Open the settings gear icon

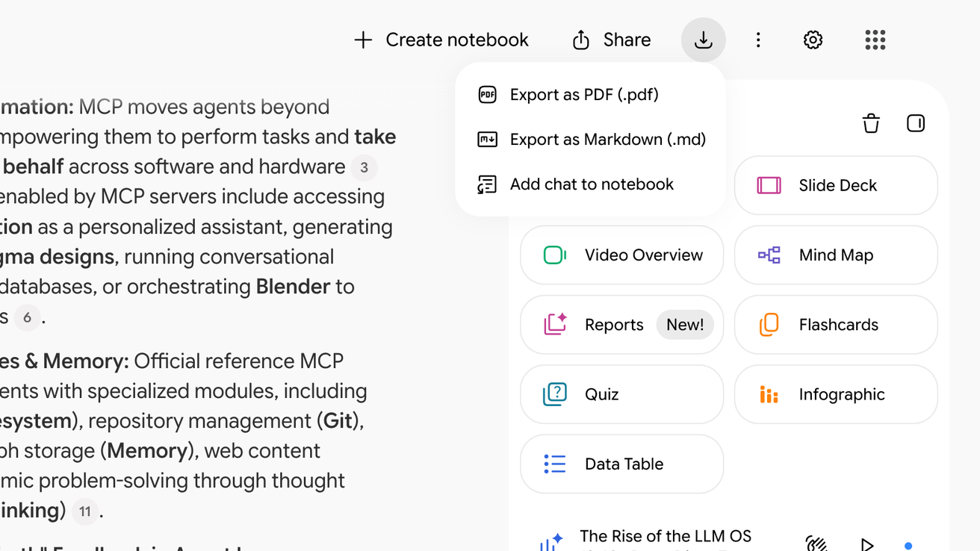[813, 40]
